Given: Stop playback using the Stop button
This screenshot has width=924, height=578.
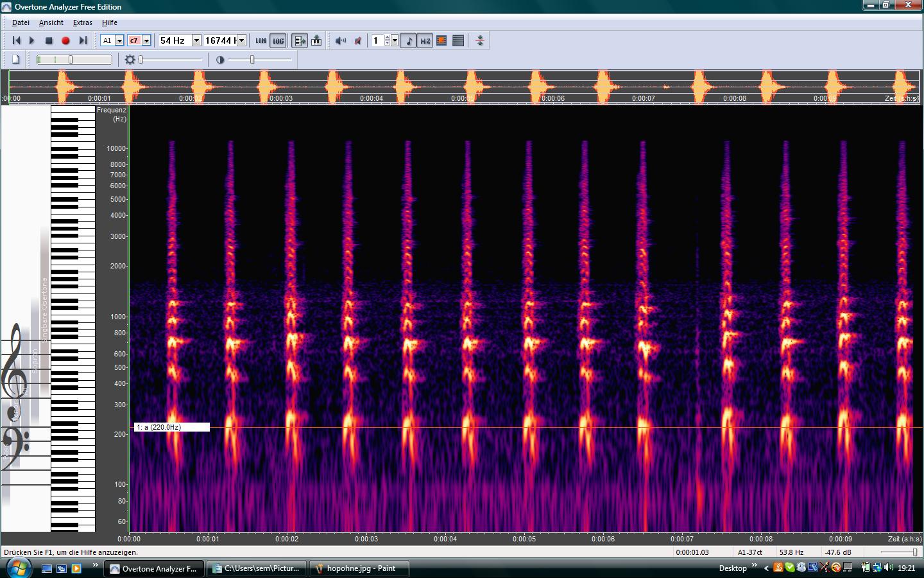Looking at the screenshot, I should pos(49,40).
